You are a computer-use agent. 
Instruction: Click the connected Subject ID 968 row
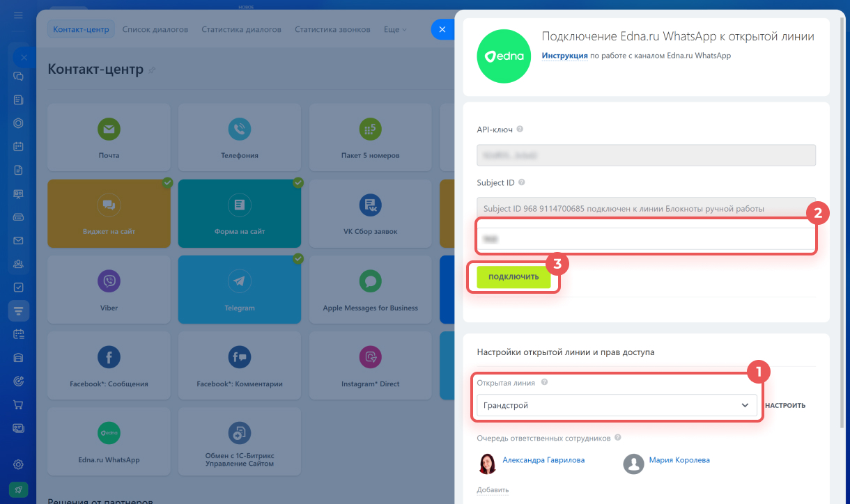tap(646, 208)
